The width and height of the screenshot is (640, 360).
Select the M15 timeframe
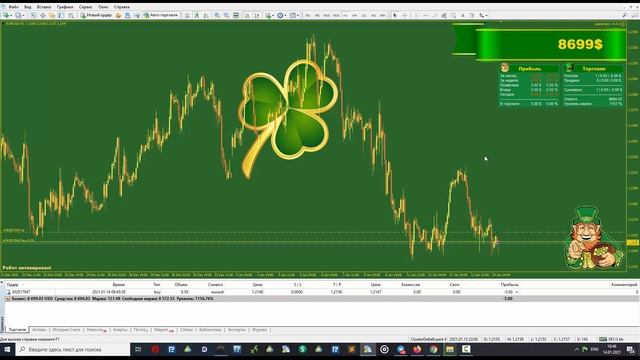coord(327,15)
